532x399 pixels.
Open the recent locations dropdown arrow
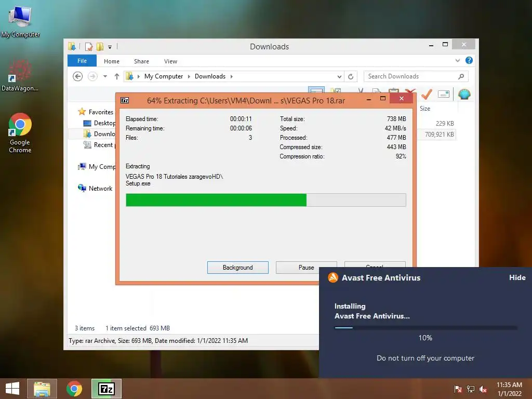[x=105, y=76]
